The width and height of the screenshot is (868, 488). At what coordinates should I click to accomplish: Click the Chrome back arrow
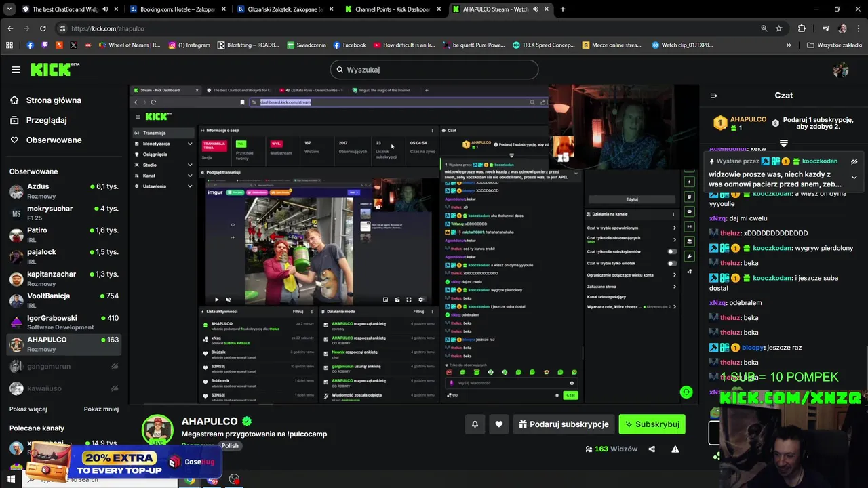[10, 28]
